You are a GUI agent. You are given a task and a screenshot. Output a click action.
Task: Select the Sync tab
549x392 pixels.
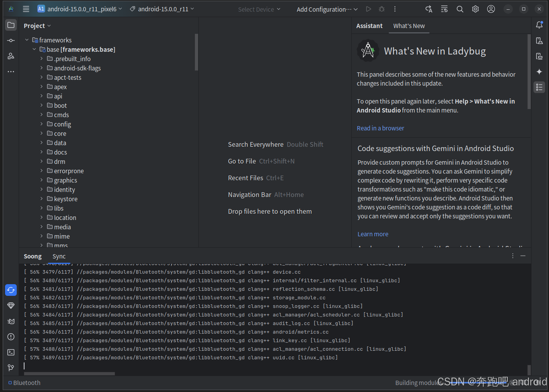point(59,256)
